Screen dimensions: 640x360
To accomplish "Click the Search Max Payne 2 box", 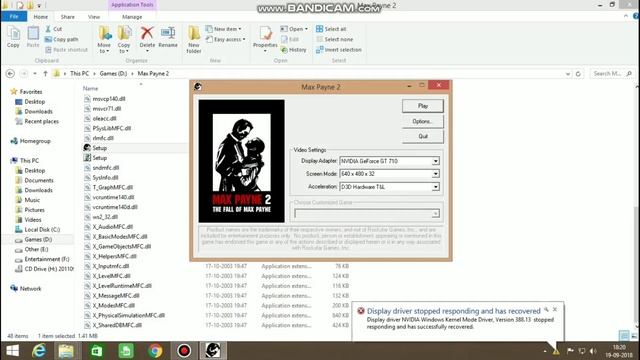I will point(612,73).
